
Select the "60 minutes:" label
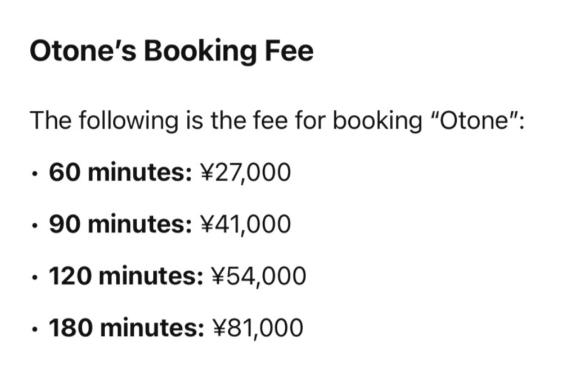[120, 172]
